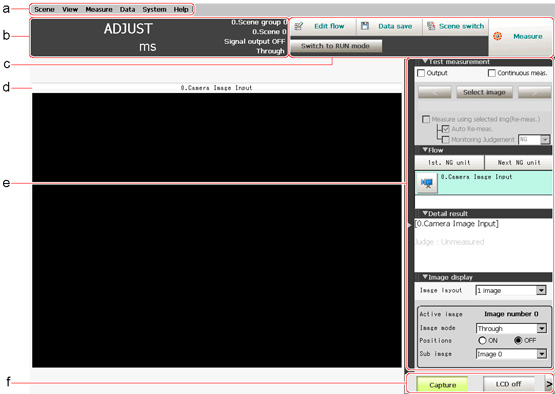Image resolution: width=555 pixels, height=394 pixels.
Task: Click the black camera image display area
Action: tap(217, 230)
